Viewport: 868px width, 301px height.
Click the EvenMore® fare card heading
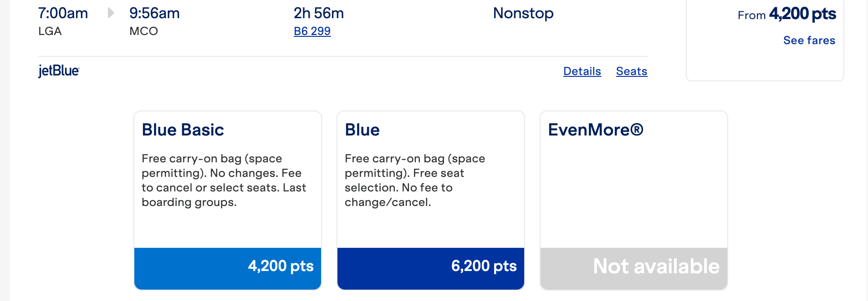(x=596, y=130)
